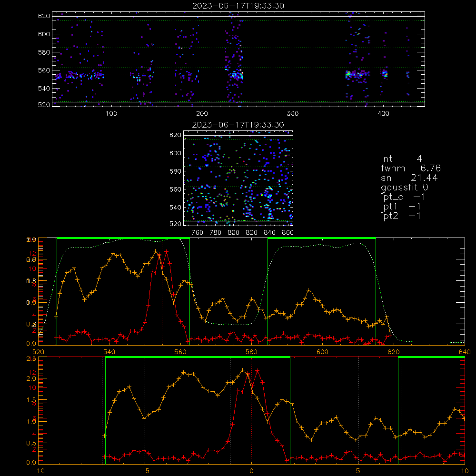Click the middle image title 2023-06-17T19:33:30
The image size is (476, 476).
pyautogui.click(x=238, y=125)
